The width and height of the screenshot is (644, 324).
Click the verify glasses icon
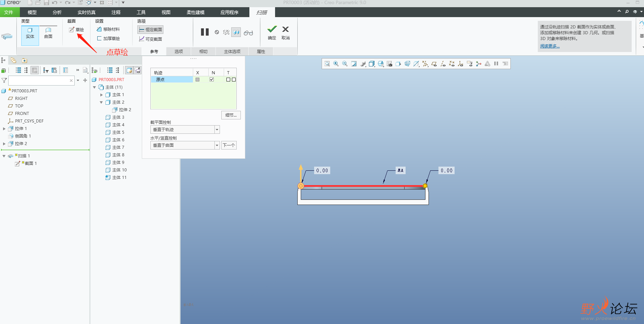tap(248, 33)
